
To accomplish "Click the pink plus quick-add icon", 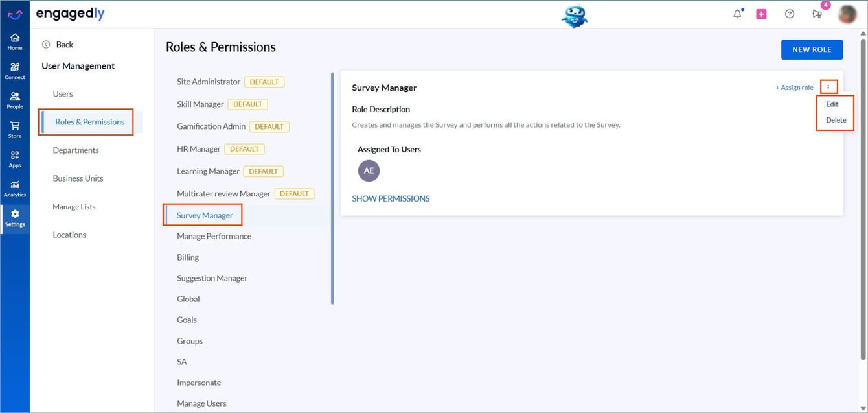I will pyautogui.click(x=761, y=14).
